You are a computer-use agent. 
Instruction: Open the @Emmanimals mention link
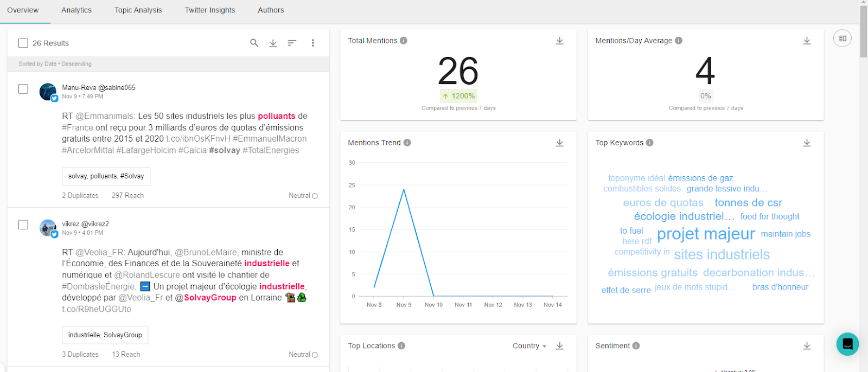(105, 116)
